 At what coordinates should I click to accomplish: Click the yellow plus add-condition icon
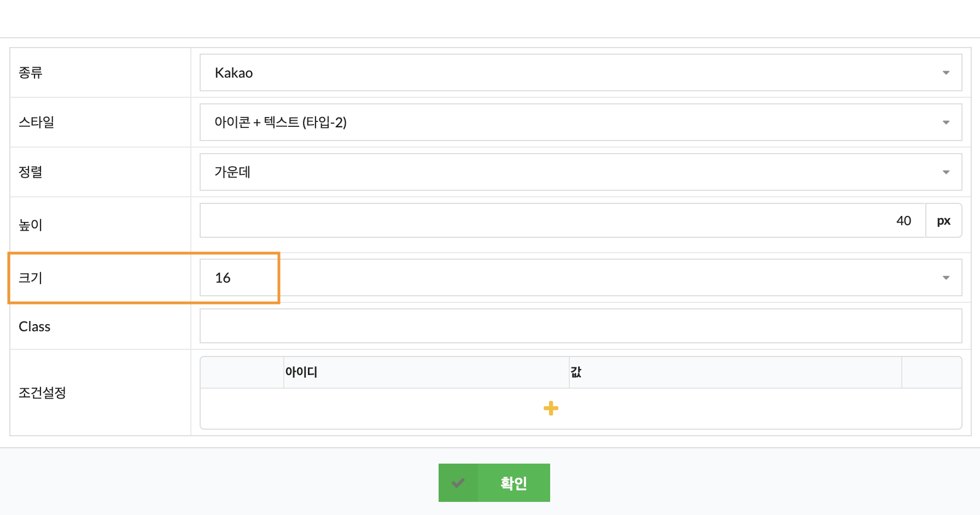(x=551, y=408)
